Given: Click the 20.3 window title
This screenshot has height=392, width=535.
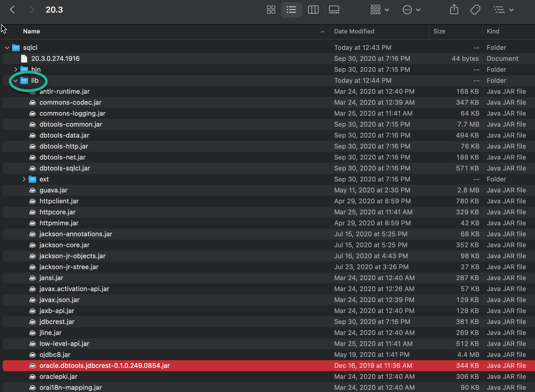Looking at the screenshot, I should tap(54, 10).
